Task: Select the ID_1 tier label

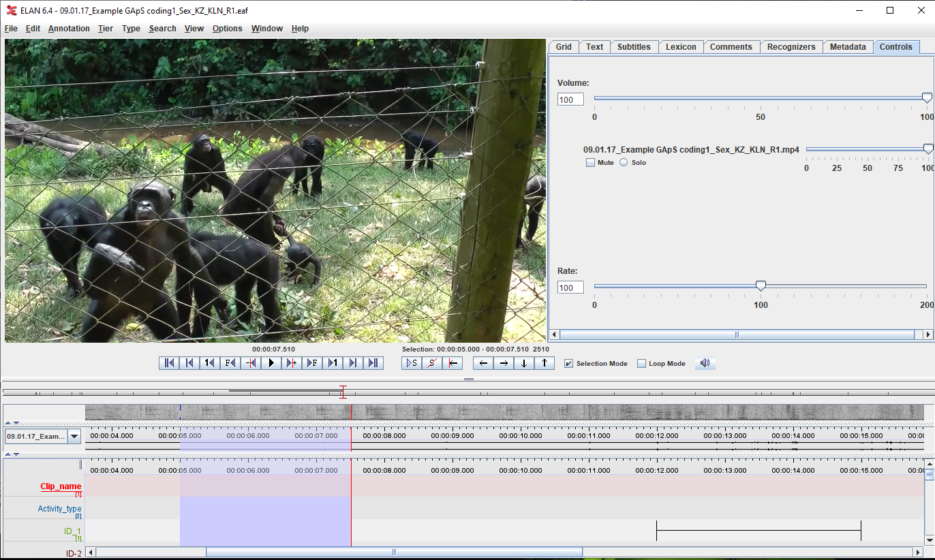Action: 72,531
